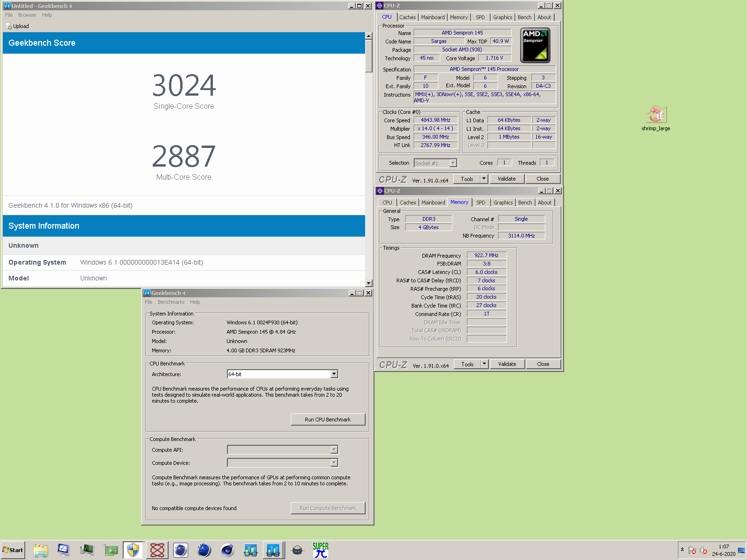Open the Windows Start menu
The height and width of the screenshot is (560, 747).
click(x=13, y=550)
